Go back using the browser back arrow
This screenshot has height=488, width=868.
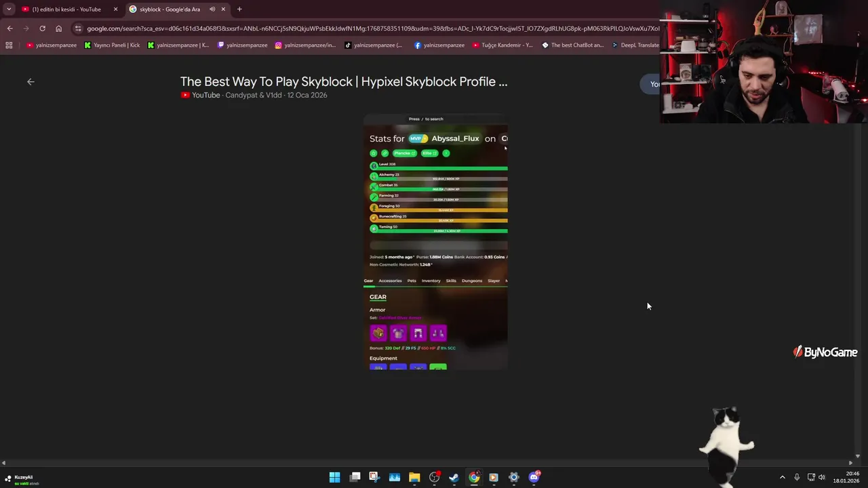point(9,28)
